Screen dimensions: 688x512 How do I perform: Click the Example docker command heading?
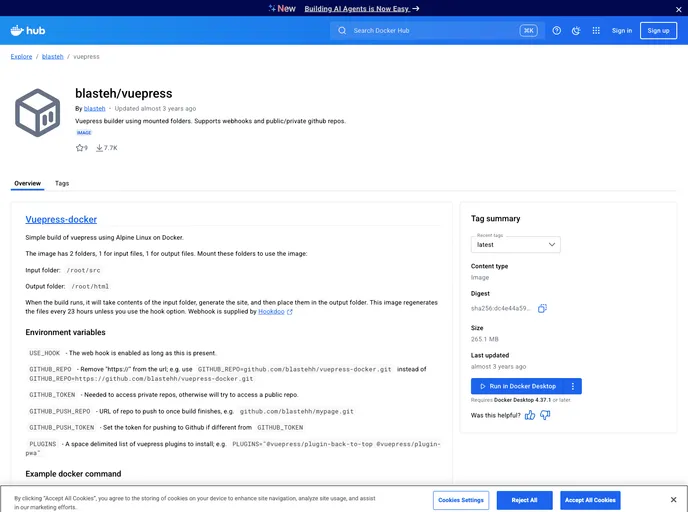(73, 474)
